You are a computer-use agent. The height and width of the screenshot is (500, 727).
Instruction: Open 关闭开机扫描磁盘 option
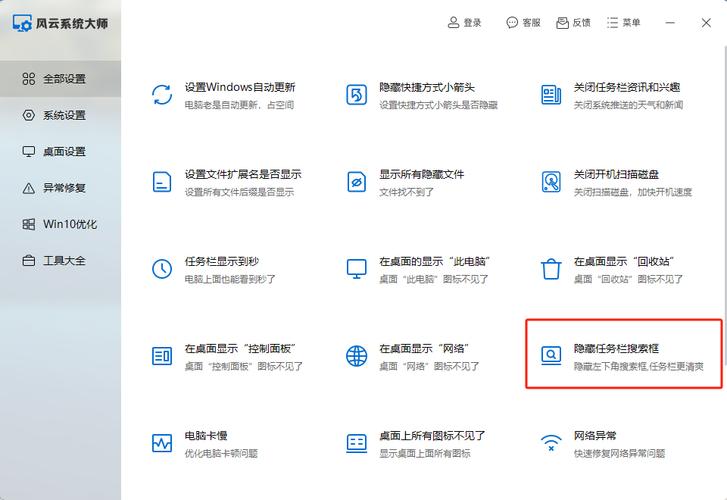click(x=616, y=174)
